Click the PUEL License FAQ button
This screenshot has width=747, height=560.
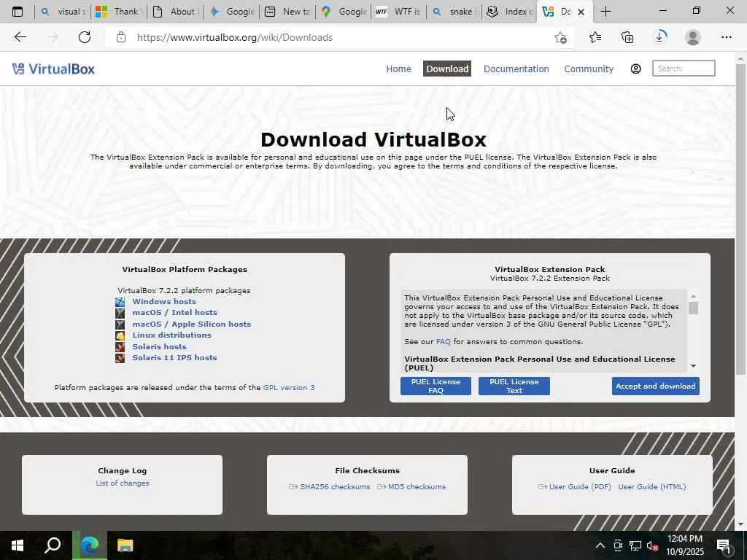coord(436,386)
